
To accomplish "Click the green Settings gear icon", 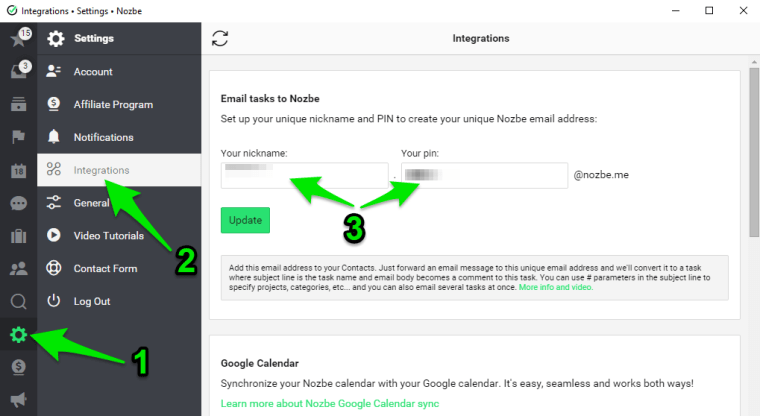I will tap(18, 334).
